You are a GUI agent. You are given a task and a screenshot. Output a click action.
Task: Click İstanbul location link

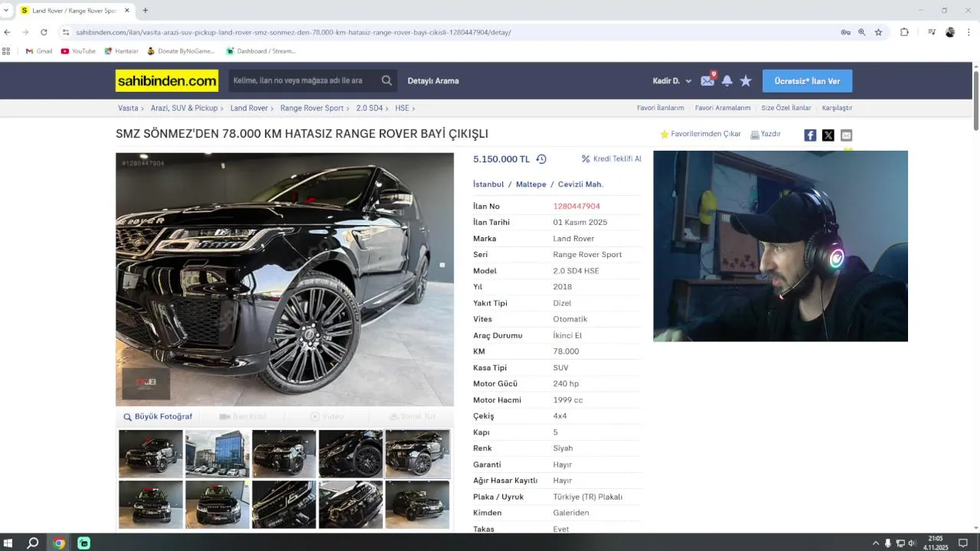[x=488, y=184]
